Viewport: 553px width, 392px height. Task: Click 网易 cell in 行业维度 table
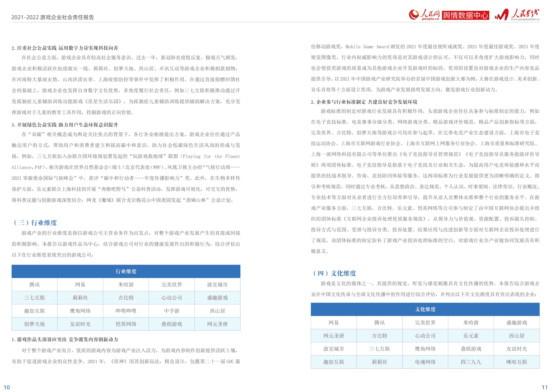(80, 285)
